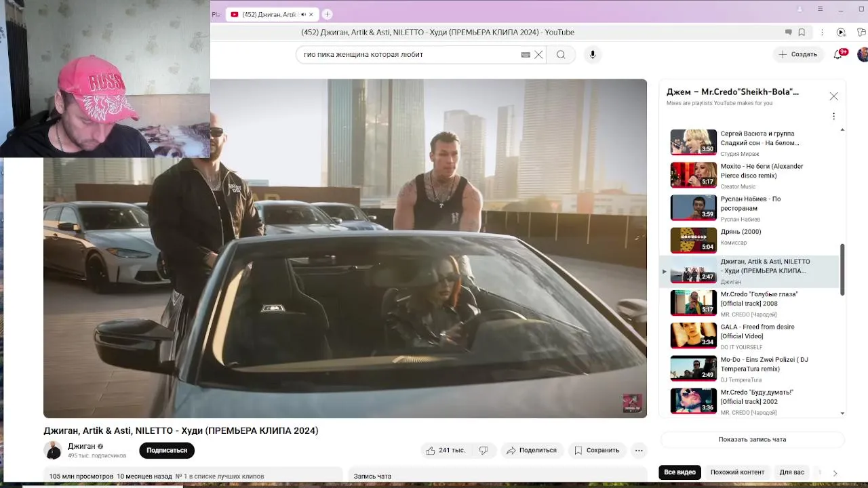Open a new browser tab with plus
Image resolution: width=868 pixels, height=488 pixels.
(x=327, y=14)
